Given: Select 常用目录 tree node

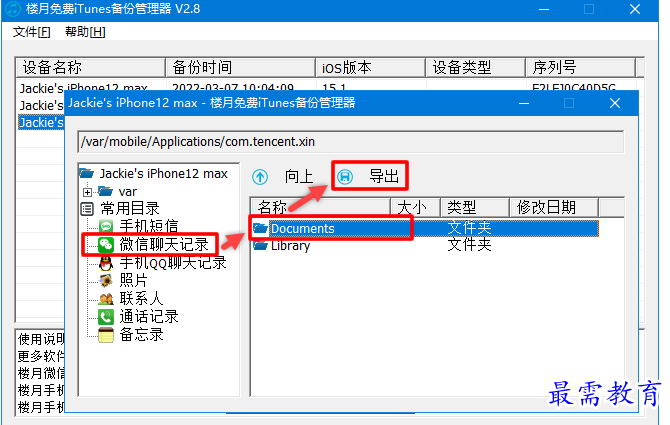Looking at the screenshot, I should (130, 209).
